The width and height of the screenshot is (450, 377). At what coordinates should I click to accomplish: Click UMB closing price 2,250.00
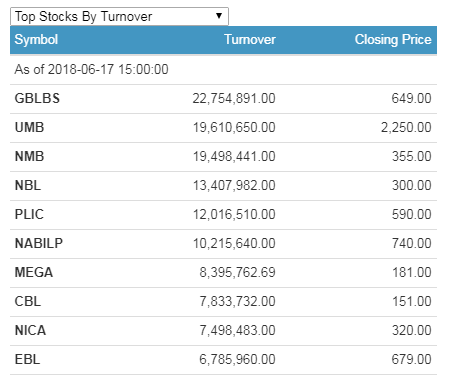pyautogui.click(x=406, y=128)
